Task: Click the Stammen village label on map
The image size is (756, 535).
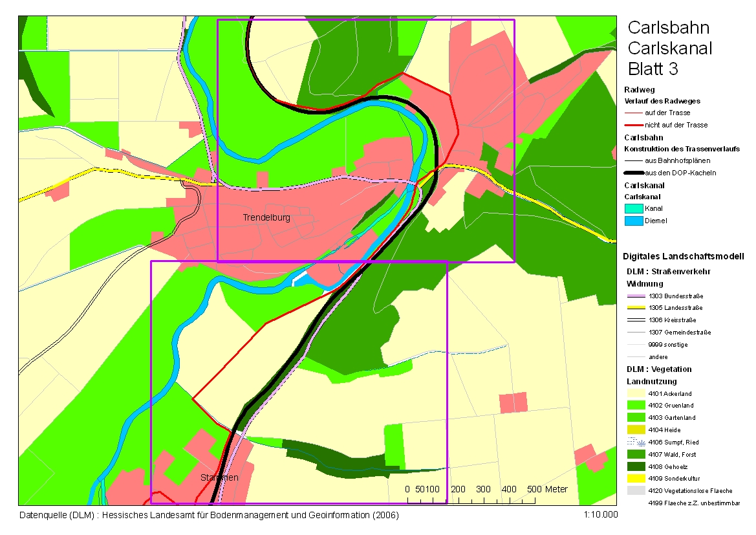Action: click(x=218, y=477)
